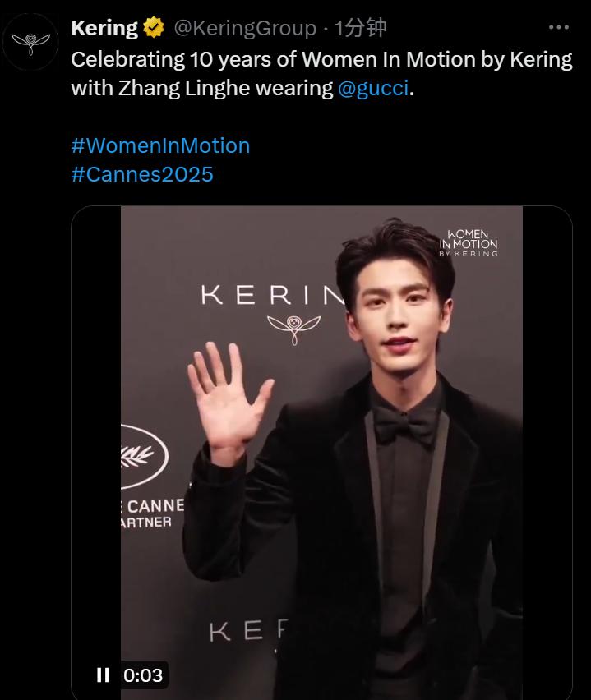
Task: Click the tweet text starting with Celebrating 10 years
Action: tap(321, 74)
